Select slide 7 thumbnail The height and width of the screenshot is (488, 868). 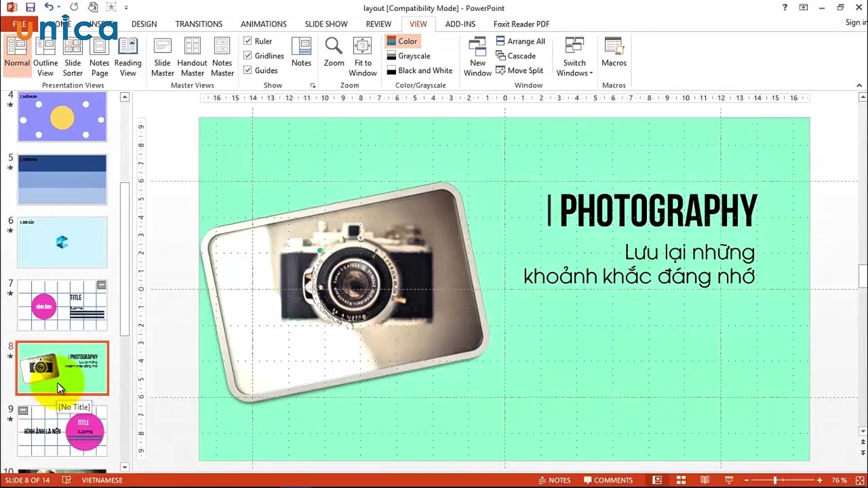point(62,305)
